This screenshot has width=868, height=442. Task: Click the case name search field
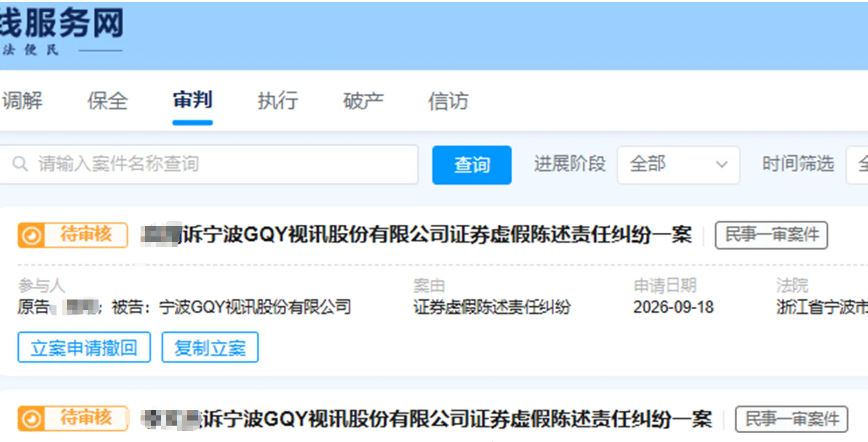point(209,164)
